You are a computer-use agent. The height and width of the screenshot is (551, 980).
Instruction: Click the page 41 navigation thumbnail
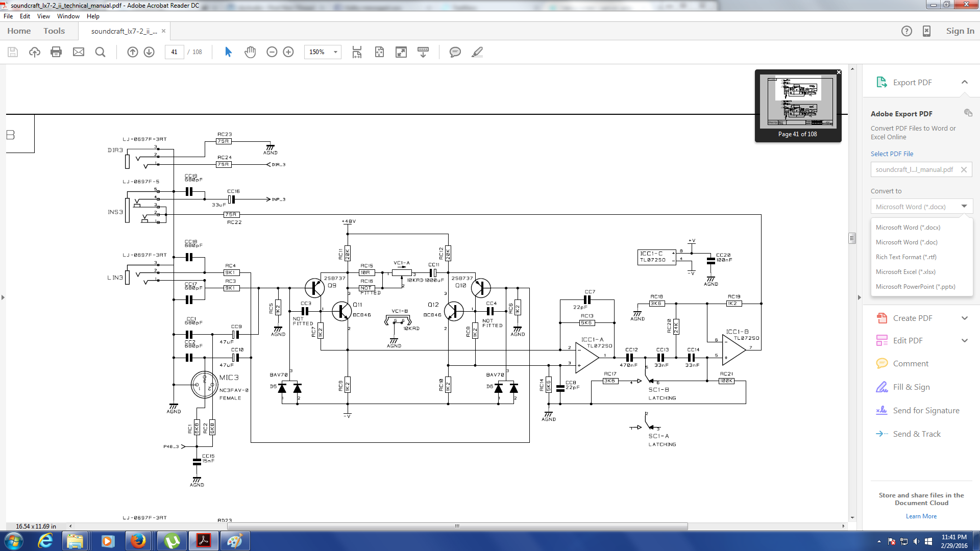(798, 101)
